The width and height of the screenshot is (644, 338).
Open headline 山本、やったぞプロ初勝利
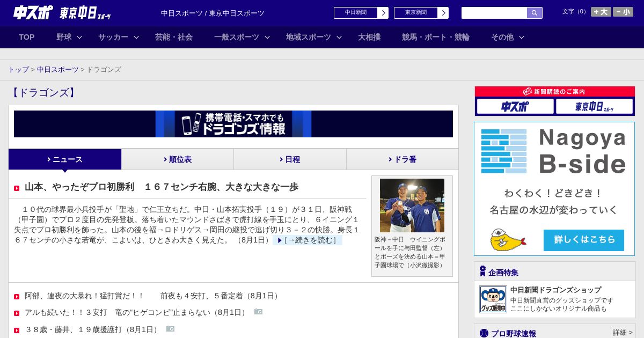click(x=162, y=187)
